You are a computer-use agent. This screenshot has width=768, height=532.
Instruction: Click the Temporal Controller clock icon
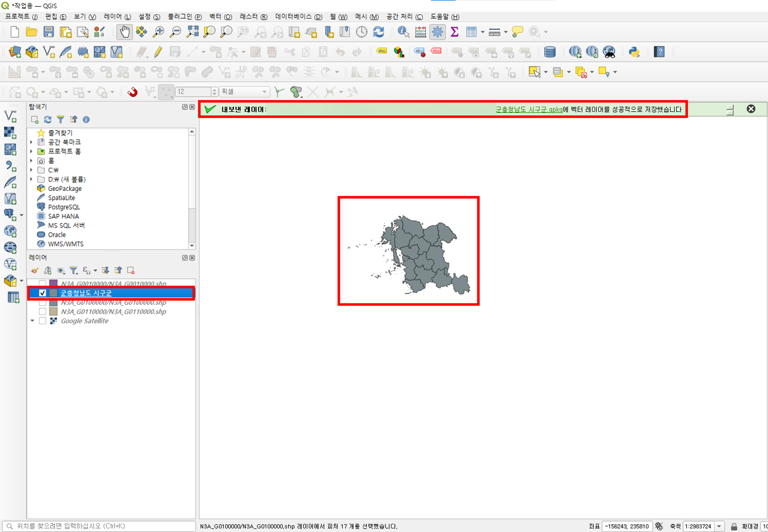(x=362, y=32)
